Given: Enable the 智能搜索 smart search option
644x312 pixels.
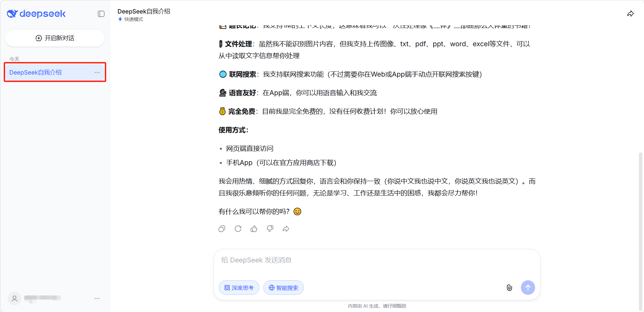Looking at the screenshot, I should point(283,288).
